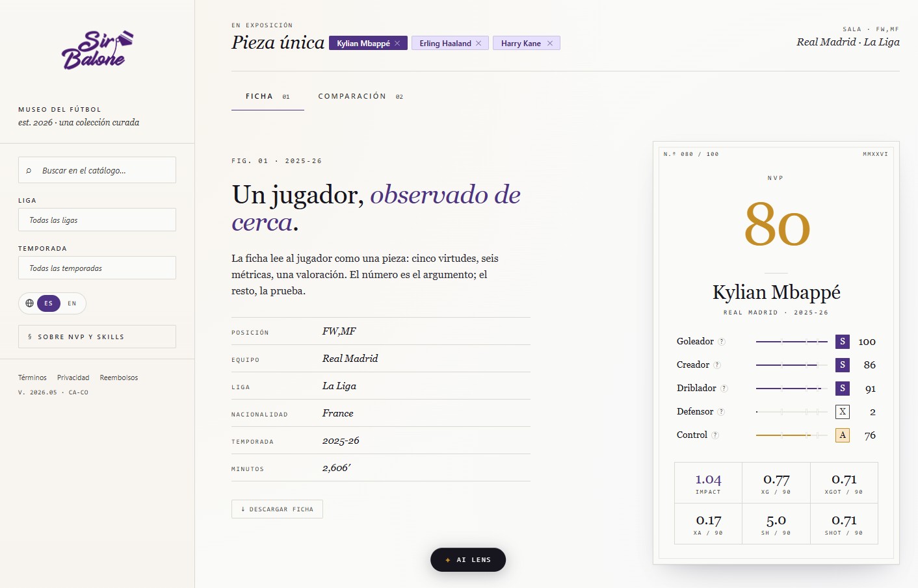Viewport: 918px width, 588px height.
Task: Click the Sir Balone logo
Action: (98, 50)
